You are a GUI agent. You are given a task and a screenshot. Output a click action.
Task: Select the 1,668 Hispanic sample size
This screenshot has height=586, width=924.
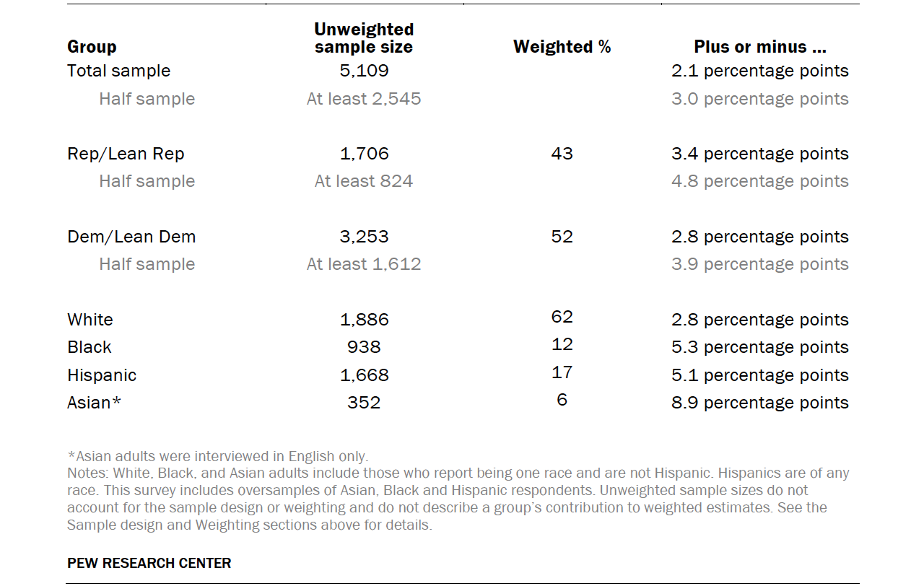tap(364, 375)
